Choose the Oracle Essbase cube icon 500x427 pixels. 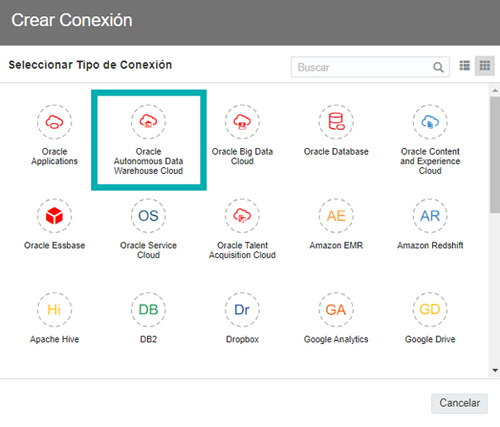tap(54, 216)
